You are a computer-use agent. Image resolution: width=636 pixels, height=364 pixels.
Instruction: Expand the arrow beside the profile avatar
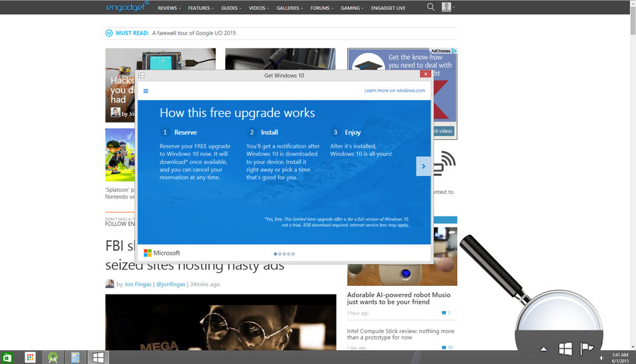[453, 7]
